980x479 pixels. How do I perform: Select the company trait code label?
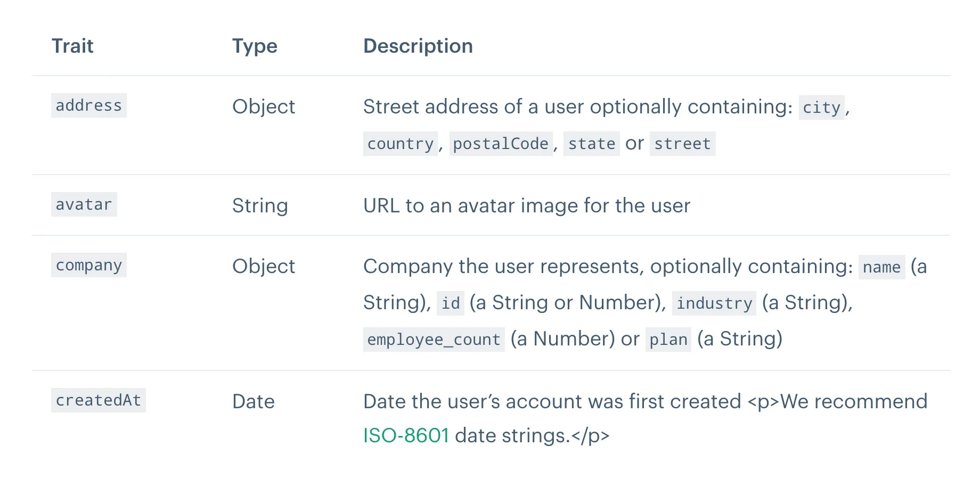89,265
